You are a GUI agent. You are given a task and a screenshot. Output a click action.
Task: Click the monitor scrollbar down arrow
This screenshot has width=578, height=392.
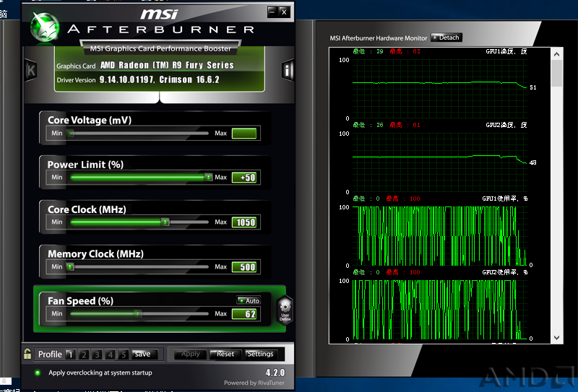556,337
